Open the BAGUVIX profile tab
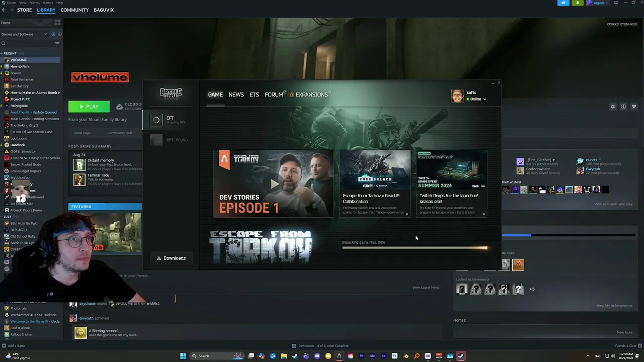Image resolution: width=644 pixels, height=362 pixels. coord(104,10)
